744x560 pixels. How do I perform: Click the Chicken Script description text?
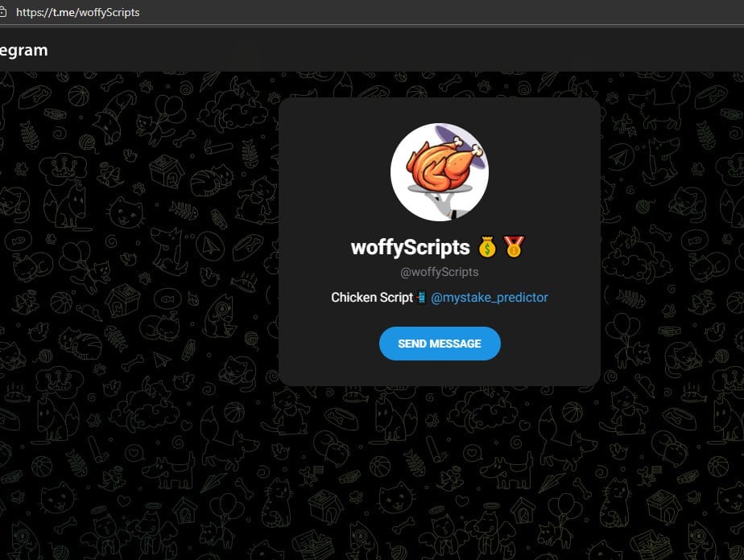pos(372,298)
